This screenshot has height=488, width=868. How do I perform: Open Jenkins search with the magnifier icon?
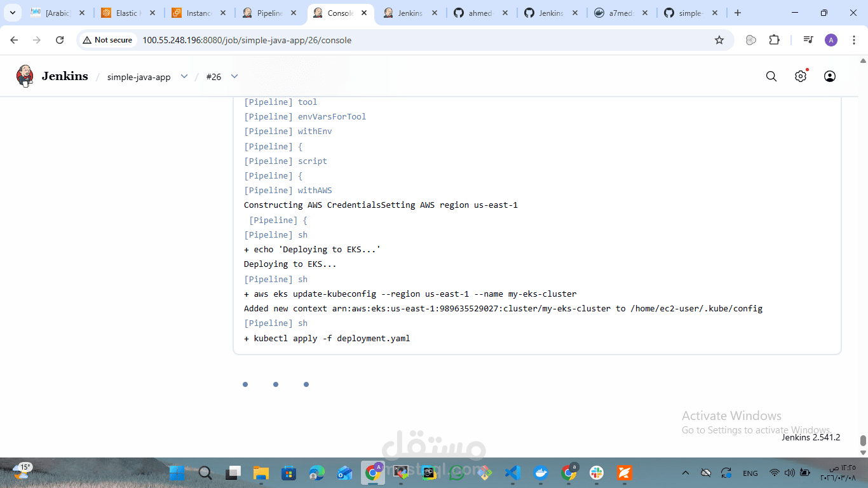[x=771, y=76]
